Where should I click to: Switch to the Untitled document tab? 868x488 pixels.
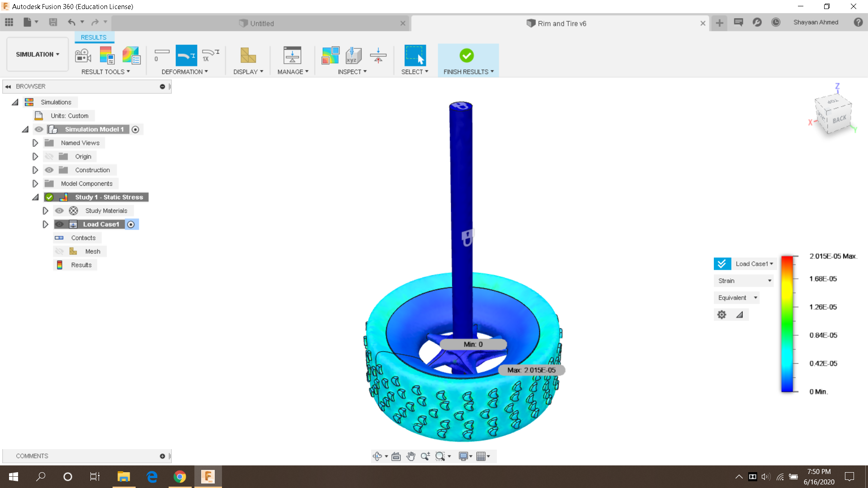click(261, 23)
